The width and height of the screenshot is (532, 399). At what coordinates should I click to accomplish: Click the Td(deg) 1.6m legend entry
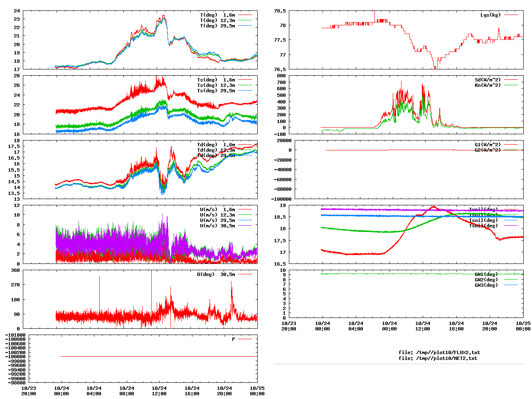click(216, 145)
